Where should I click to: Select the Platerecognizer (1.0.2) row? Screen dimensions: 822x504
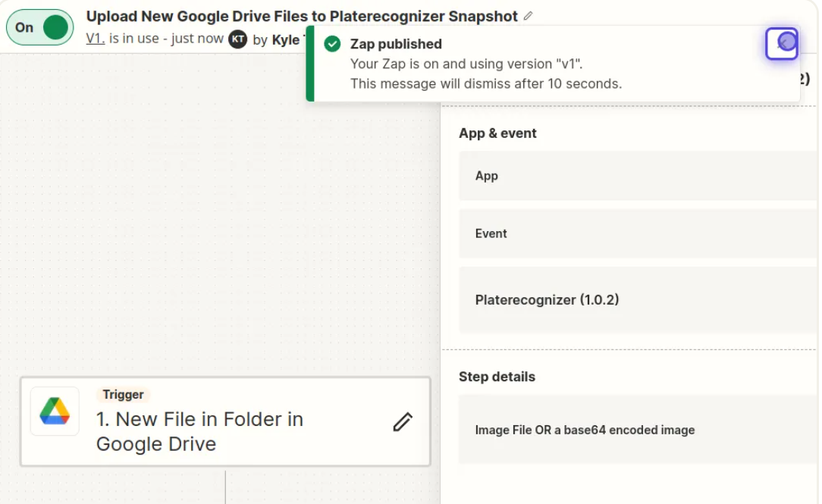tap(637, 300)
